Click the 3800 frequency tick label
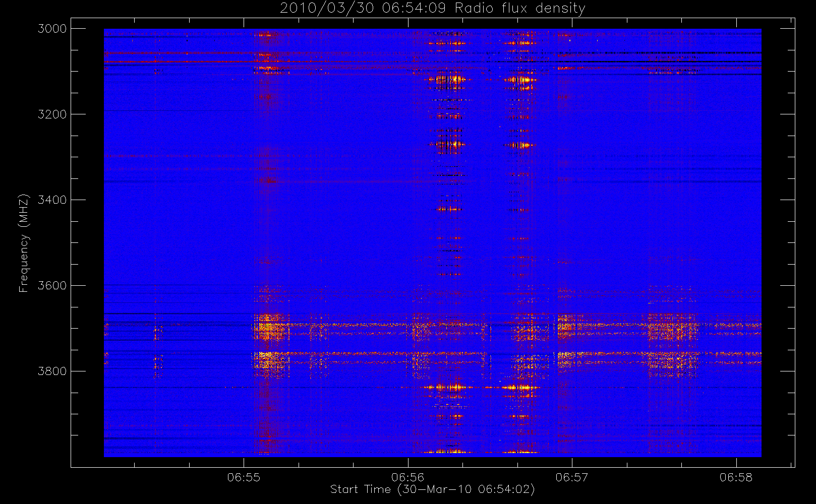This screenshot has width=816, height=504. (52, 371)
